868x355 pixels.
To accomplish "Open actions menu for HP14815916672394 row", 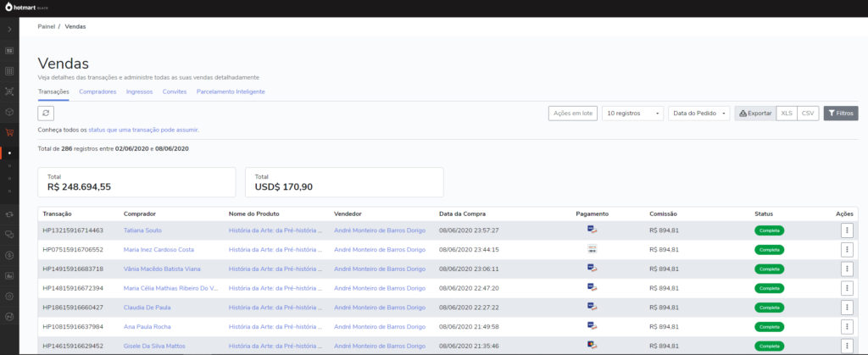I will click(x=847, y=288).
